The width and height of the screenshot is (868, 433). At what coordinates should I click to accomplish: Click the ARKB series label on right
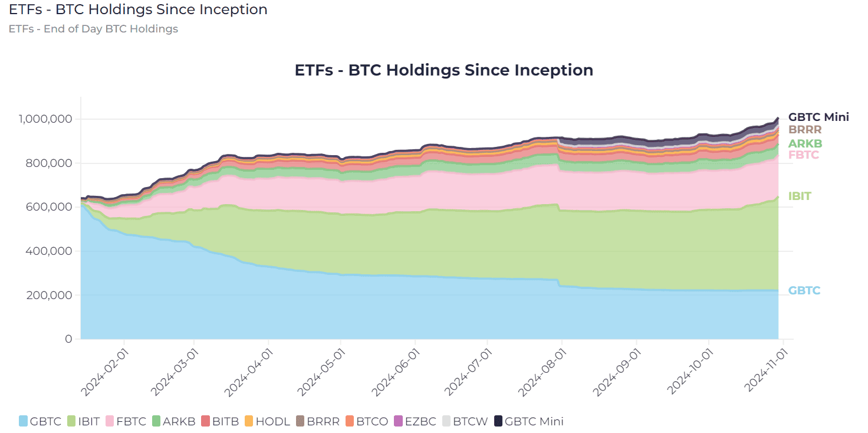pyautogui.click(x=805, y=143)
